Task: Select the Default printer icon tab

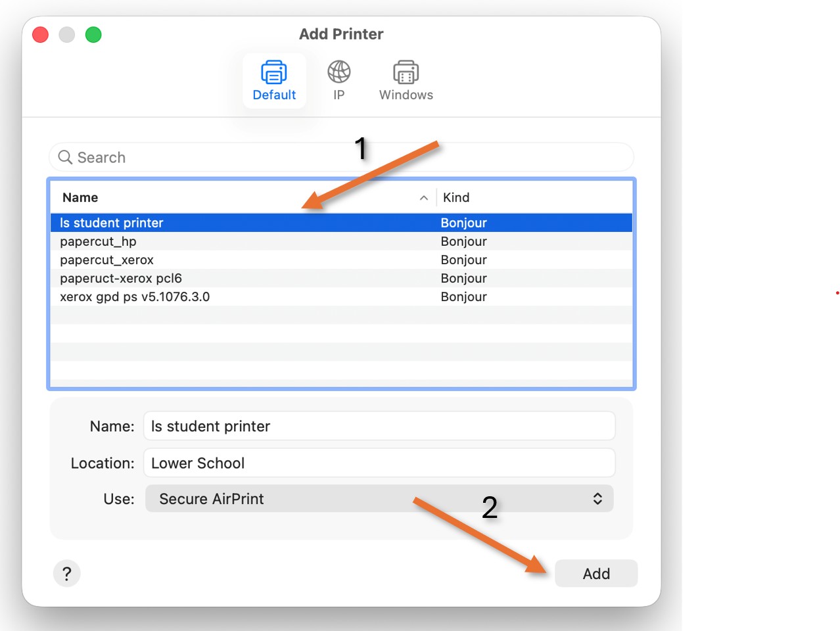Action: coord(274,81)
